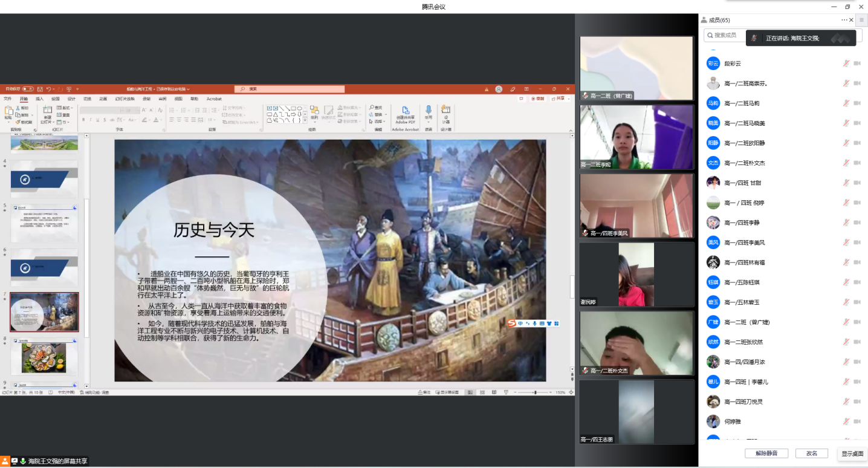This screenshot has width=868, height=468.
Task: Click the camera icon for 高一四班刀悦灵
Action: (x=857, y=401)
